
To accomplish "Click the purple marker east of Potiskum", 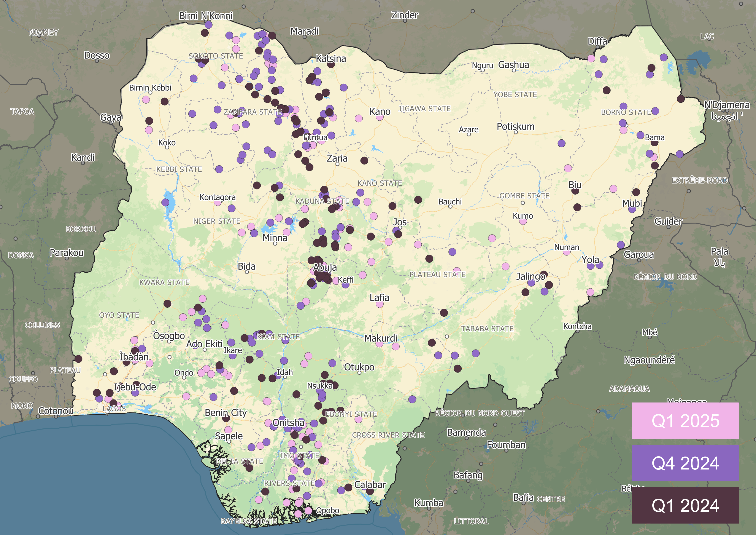I will (562, 143).
